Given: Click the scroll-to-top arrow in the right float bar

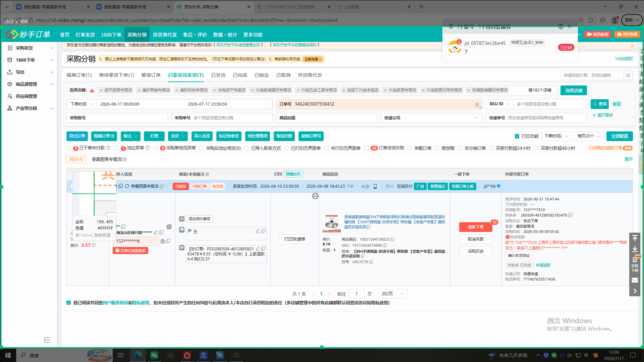Looking at the screenshot, I should pos(635,238).
